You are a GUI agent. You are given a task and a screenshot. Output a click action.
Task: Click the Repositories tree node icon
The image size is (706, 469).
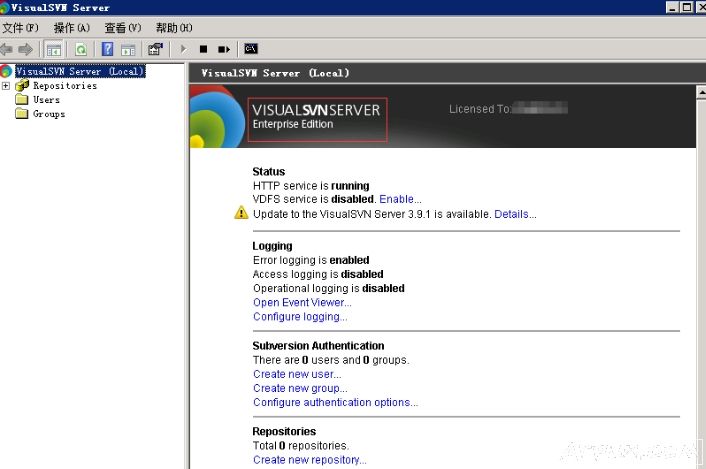tap(22, 86)
